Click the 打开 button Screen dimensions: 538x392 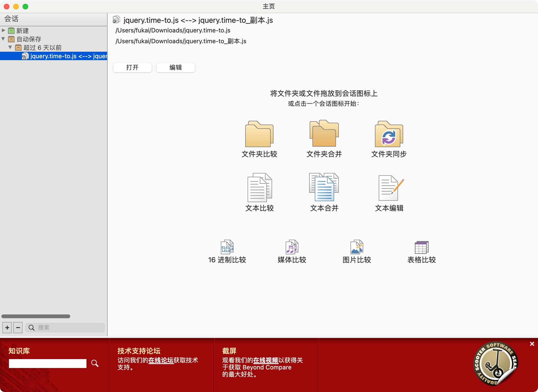pyautogui.click(x=132, y=68)
